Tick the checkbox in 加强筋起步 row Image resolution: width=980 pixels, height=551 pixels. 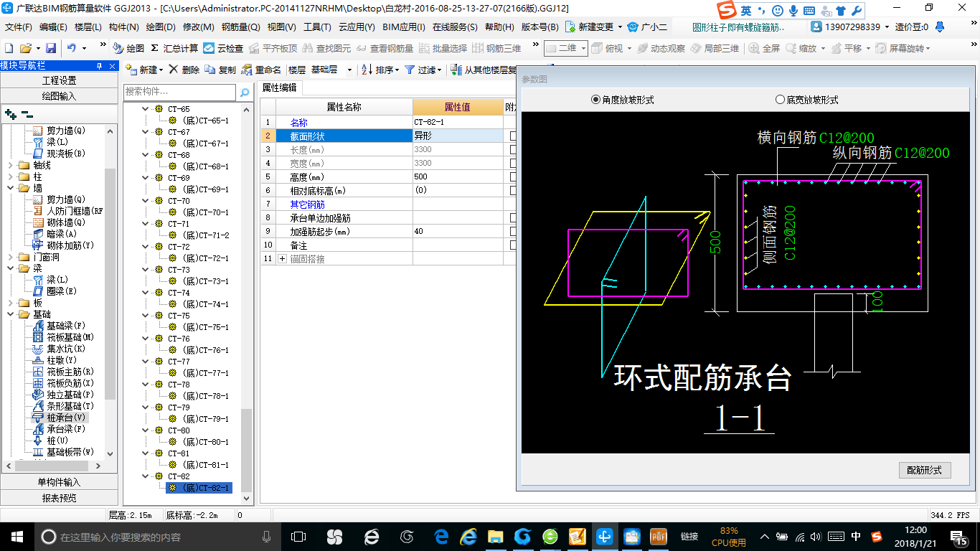pyautogui.click(x=514, y=231)
